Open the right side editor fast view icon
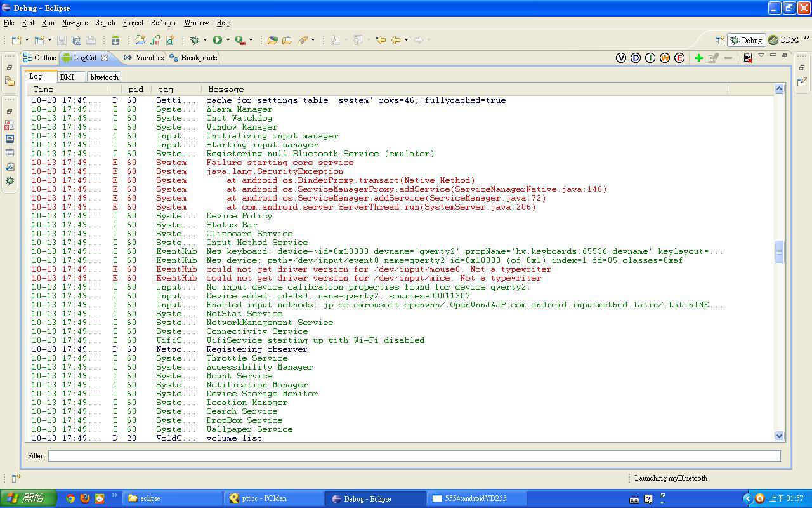The height and width of the screenshot is (508, 812). [x=802, y=81]
